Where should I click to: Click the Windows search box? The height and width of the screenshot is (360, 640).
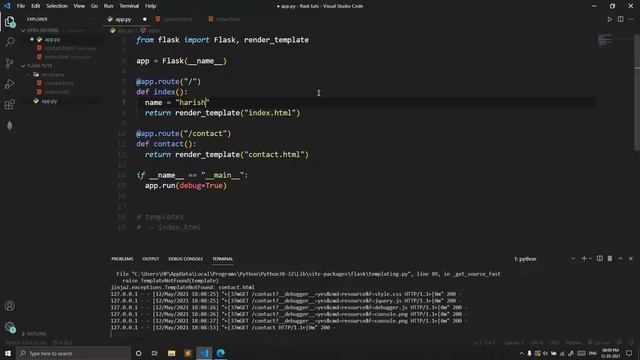73,353
